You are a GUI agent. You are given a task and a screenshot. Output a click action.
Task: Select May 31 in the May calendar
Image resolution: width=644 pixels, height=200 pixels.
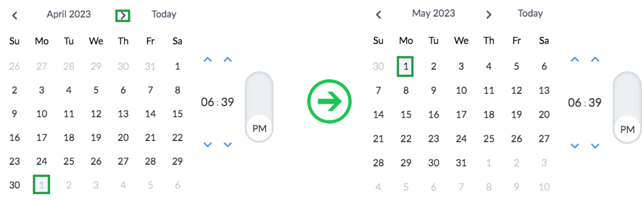[x=461, y=163]
